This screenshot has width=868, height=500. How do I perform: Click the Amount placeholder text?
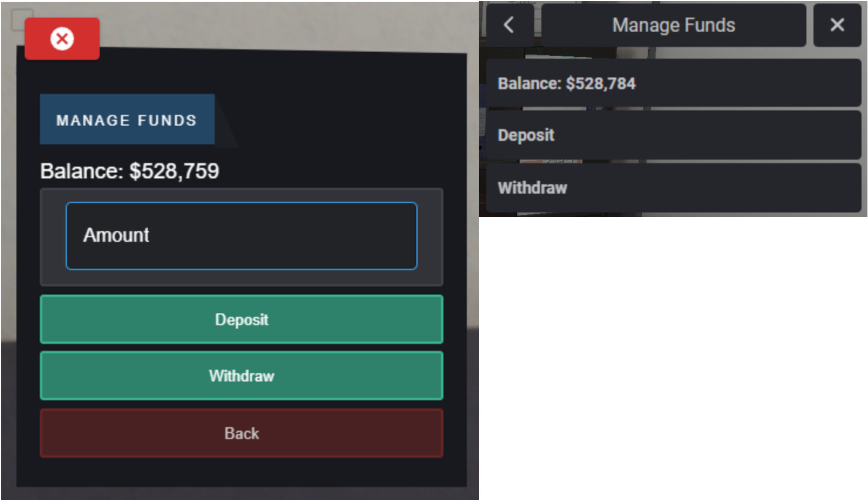[x=116, y=235]
